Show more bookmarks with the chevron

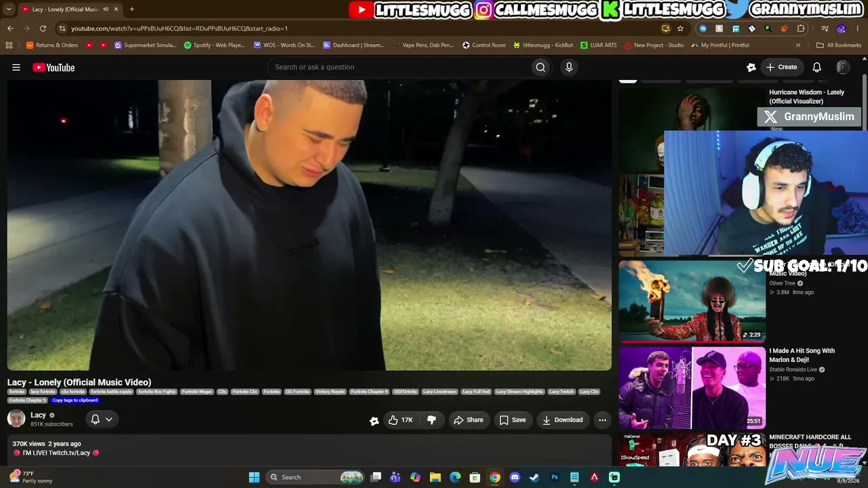[x=798, y=45]
